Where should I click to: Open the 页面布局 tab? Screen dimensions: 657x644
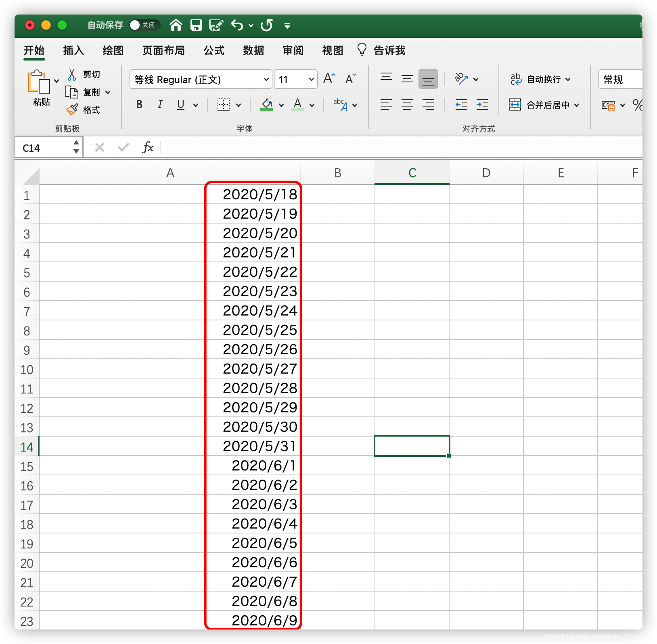pyautogui.click(x=163, y=50)
